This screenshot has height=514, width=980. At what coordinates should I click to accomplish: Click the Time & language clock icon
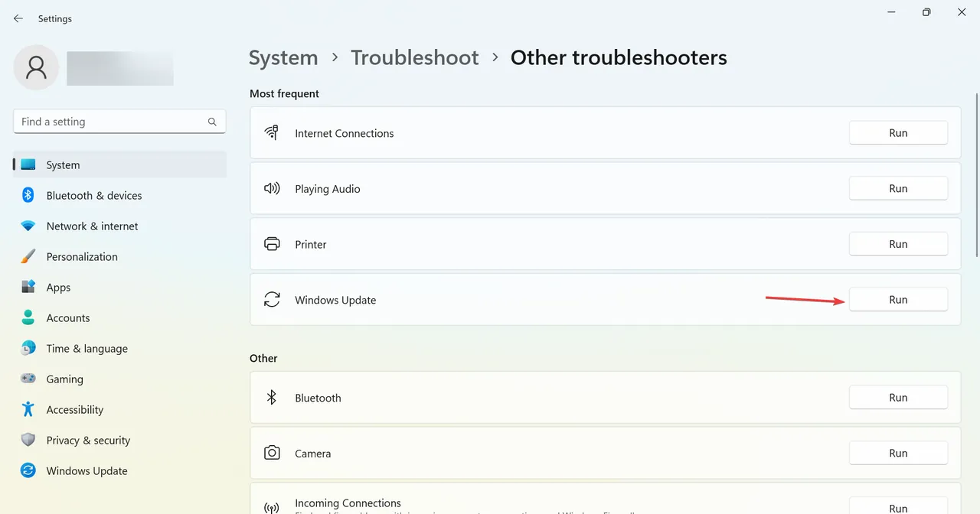[x=28, y=349]
